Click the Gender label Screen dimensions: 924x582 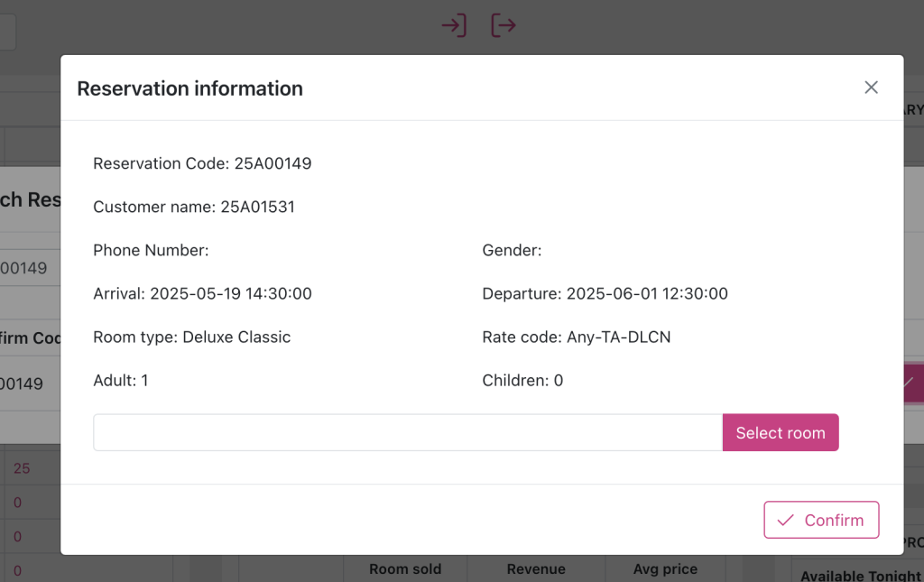512,250
